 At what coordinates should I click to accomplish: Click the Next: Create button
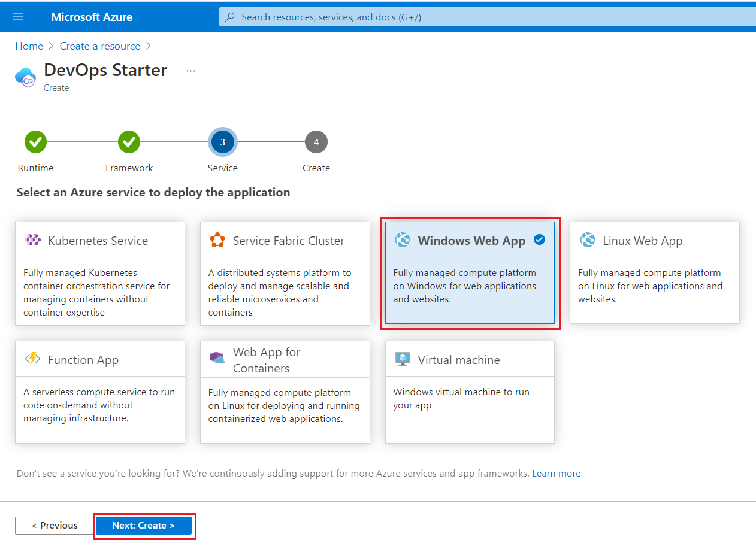[x=144, y=525]
